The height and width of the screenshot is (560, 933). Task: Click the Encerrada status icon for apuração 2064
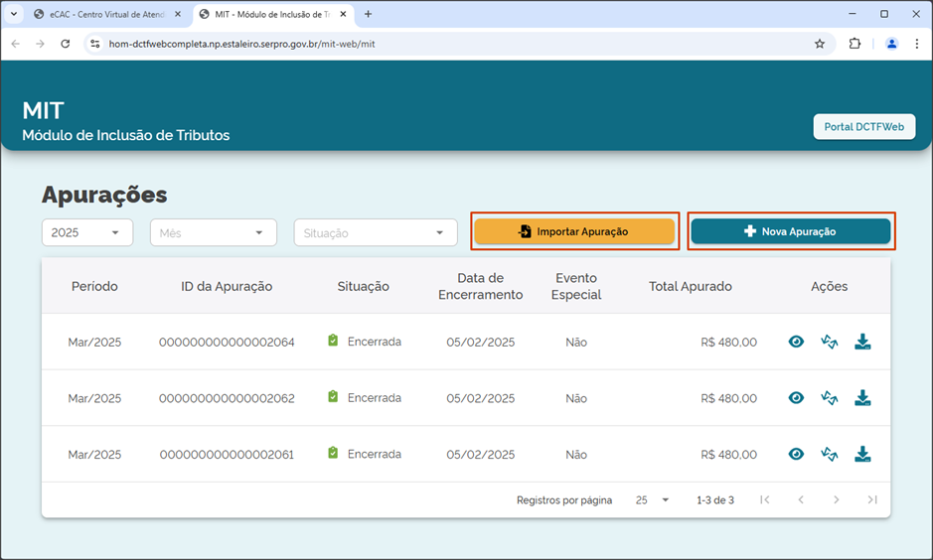(x=333, y=341)
